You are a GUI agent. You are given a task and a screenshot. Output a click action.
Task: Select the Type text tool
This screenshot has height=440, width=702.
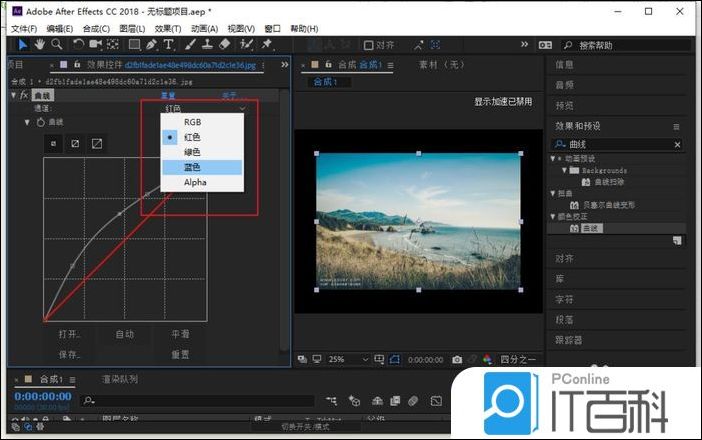pyautogui.click(x=168, y=45)
